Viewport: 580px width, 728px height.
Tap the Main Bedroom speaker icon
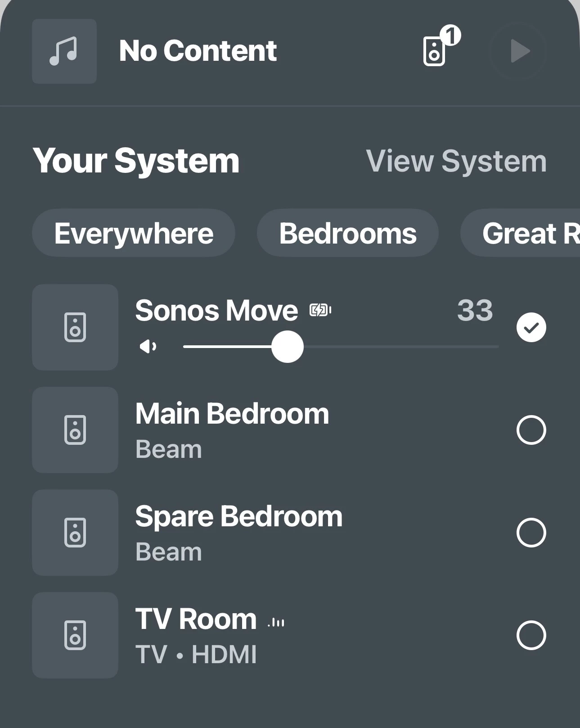(75, 430)
